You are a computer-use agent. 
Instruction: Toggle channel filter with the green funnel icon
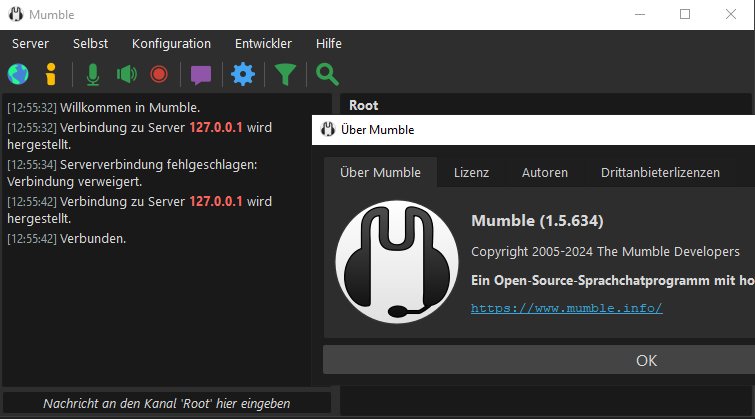[285, 75]
